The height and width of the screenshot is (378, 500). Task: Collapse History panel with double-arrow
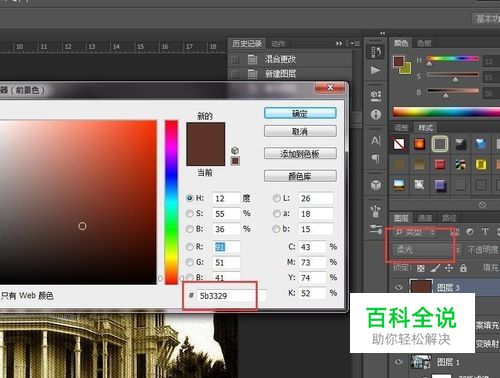point(339,43)
